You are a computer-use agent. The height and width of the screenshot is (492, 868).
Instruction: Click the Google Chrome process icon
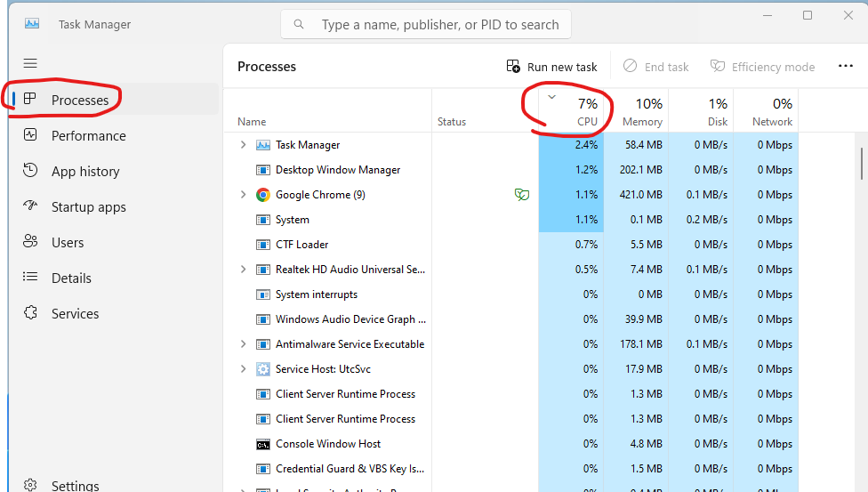point(263,195)
